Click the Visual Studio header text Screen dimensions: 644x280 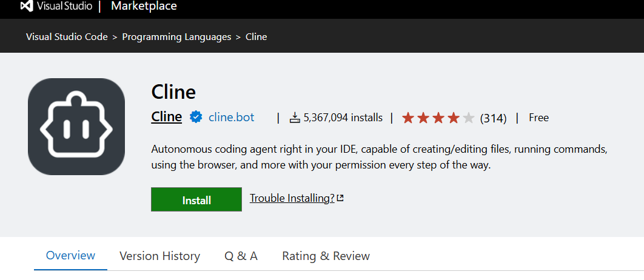(64, 6)
